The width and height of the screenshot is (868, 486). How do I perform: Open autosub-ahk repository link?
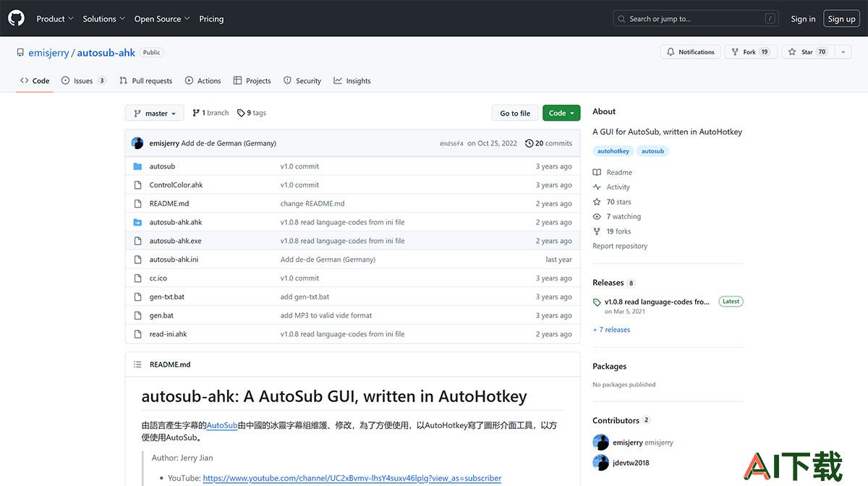(x=106, y=53)
